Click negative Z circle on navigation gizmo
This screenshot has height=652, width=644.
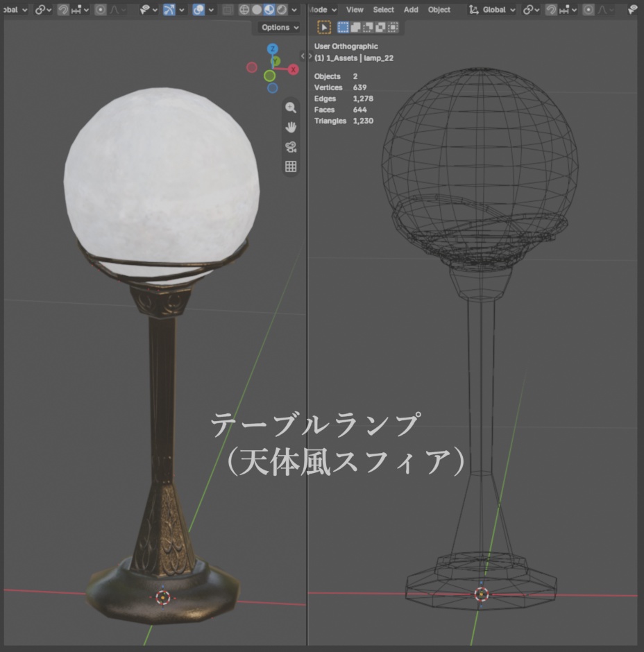coord(273,87)
